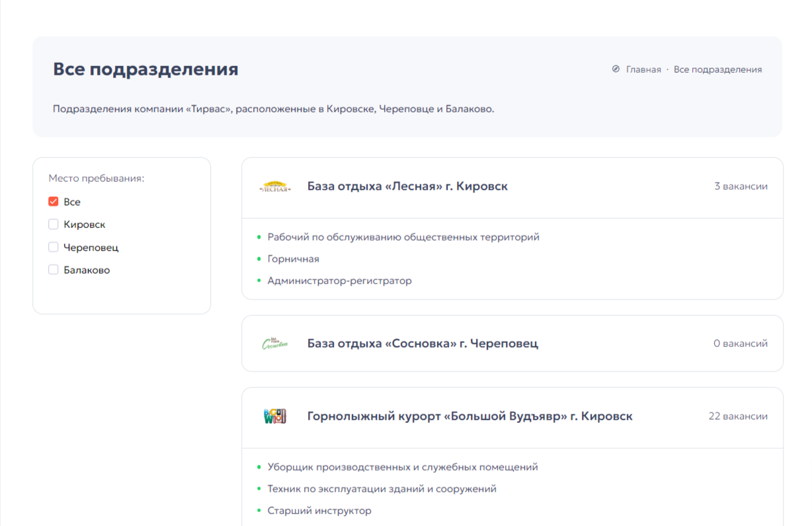Open the "Горничная" vacancy
This screenshot has height=526, width=812.
(293, 259)
